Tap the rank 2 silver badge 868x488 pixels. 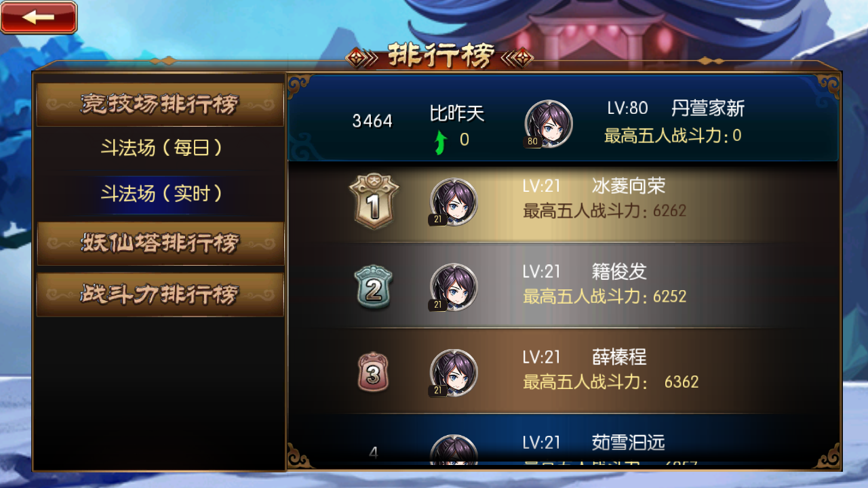click(373, 287)
